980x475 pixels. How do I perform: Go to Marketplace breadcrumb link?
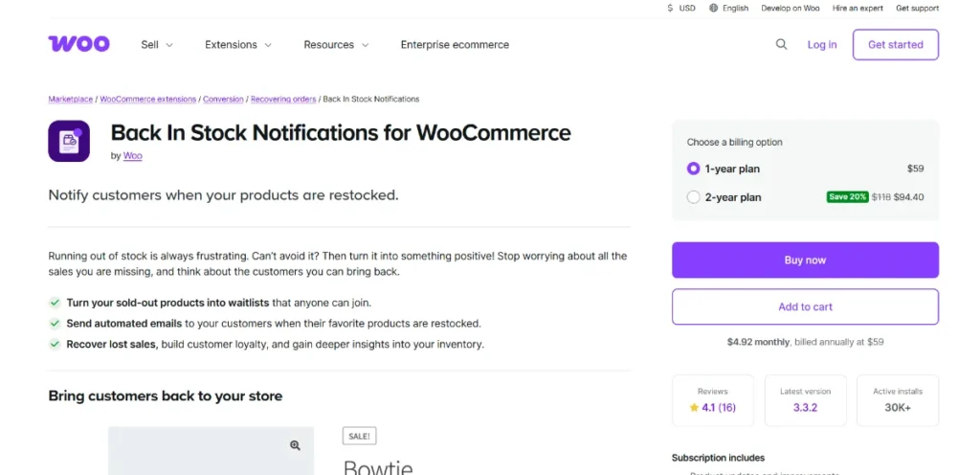pos(71,99)
